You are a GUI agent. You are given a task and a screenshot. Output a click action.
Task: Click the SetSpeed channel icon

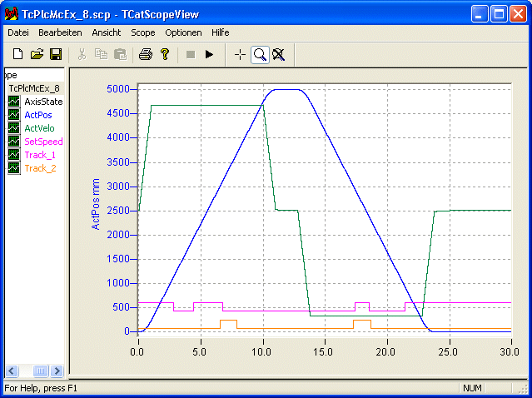[x=14, y=142]
